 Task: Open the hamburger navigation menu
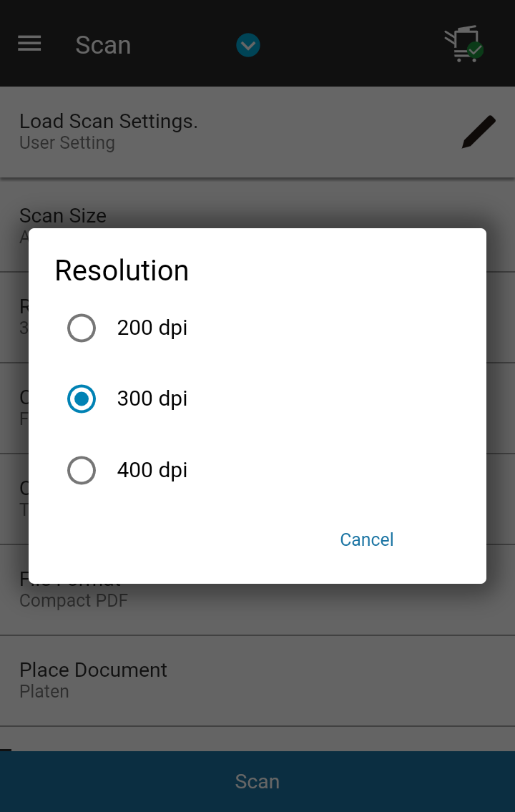pyautogui.click(x=29, y=44)
